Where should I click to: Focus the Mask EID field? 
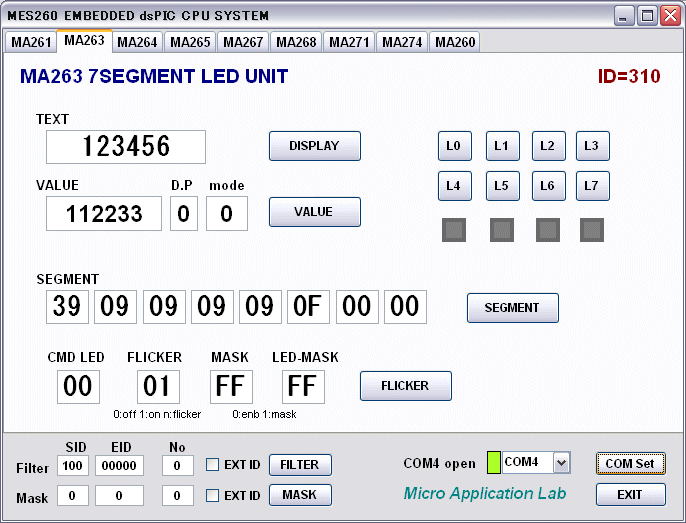pyautogui.click(x=119, y=496)
